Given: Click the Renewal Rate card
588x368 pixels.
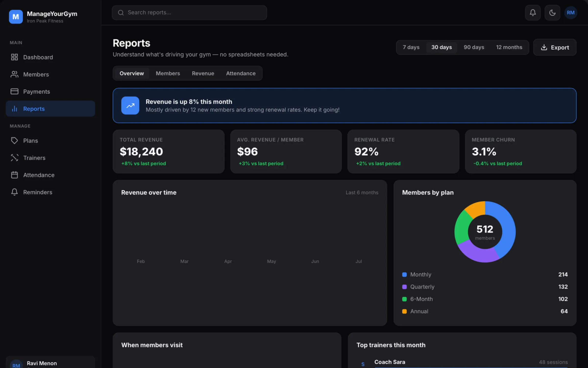Looking at the screenshot, I should [403, 151].
